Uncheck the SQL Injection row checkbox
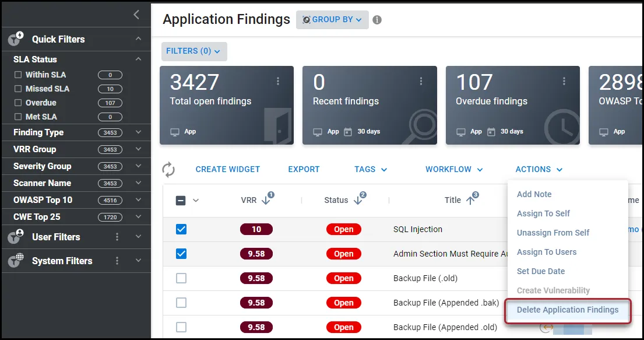644x340 pixels. tap(181, 229)
